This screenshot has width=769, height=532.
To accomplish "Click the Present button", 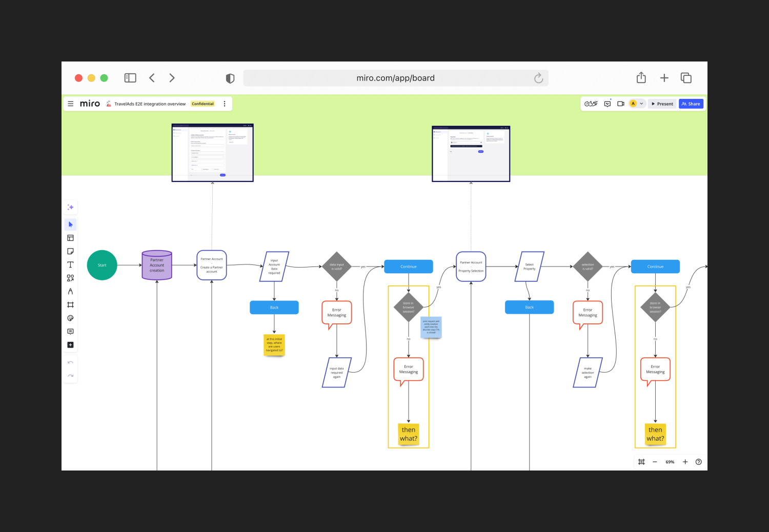I will (662, 104).
